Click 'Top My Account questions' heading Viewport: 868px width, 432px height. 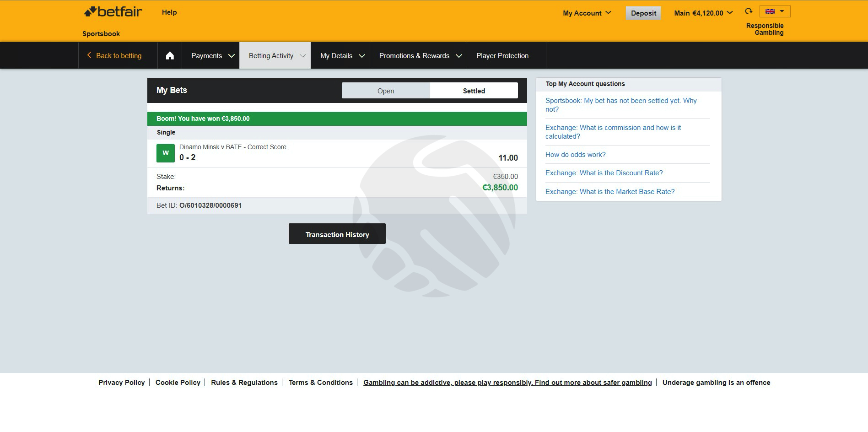(585, 84)
